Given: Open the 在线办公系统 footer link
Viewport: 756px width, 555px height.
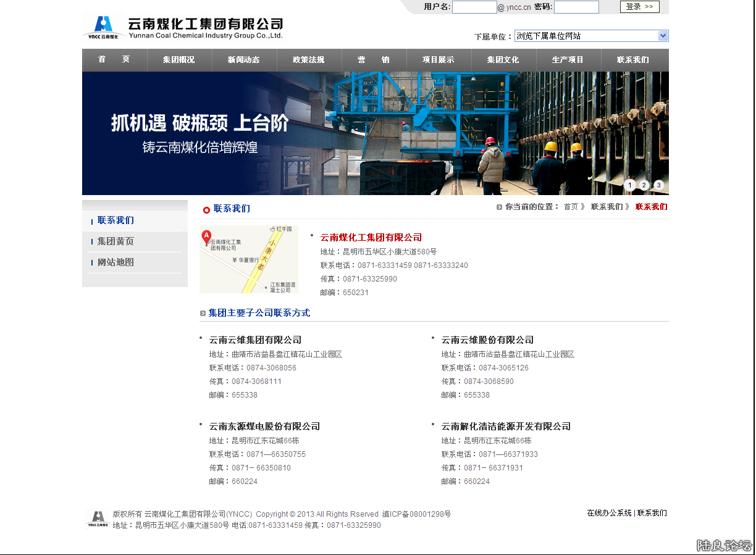Looking at the screenshot, I should pyautogui.click(x=609, y=513).
